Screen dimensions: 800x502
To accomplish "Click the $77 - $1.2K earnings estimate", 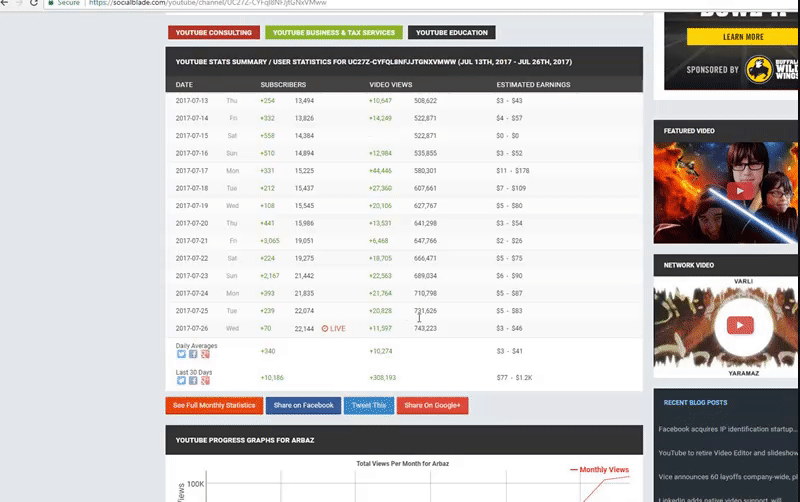I will coord(514,378).
